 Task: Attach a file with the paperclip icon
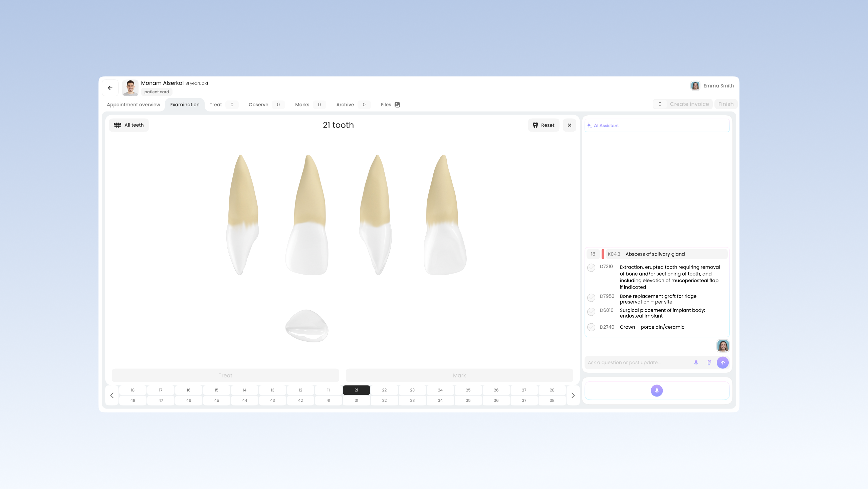[709, 363]
